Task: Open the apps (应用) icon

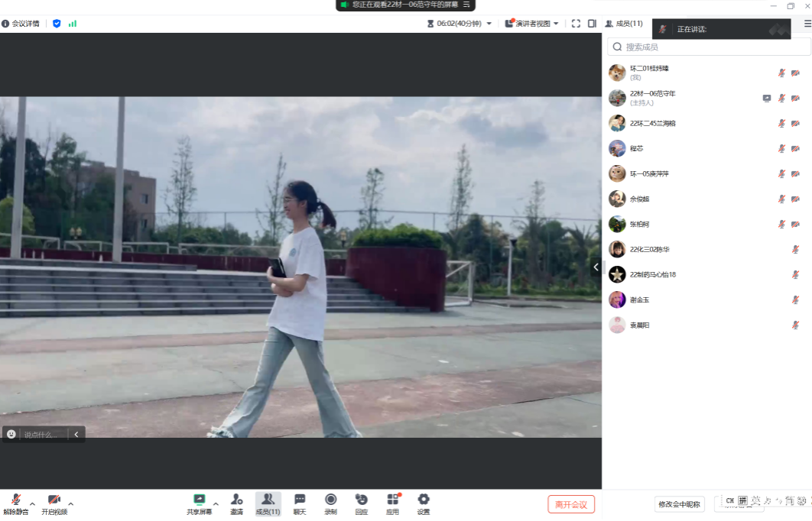Action: [393, 500]
